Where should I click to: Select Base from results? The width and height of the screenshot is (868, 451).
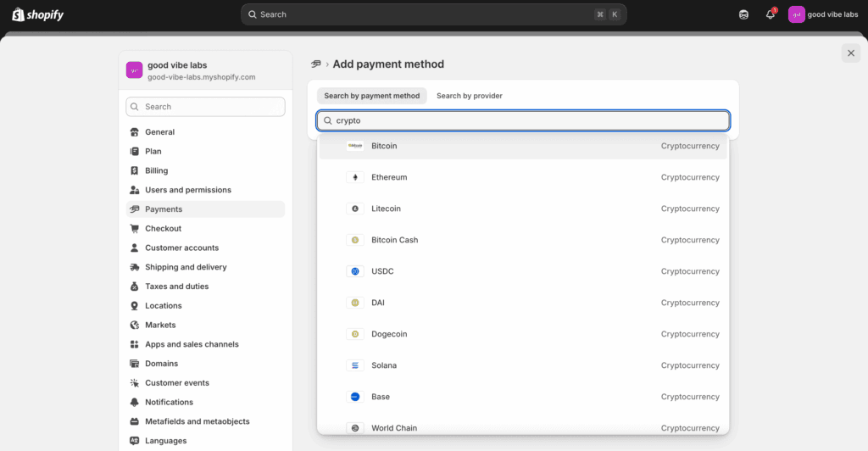click(x=523, y=397)
